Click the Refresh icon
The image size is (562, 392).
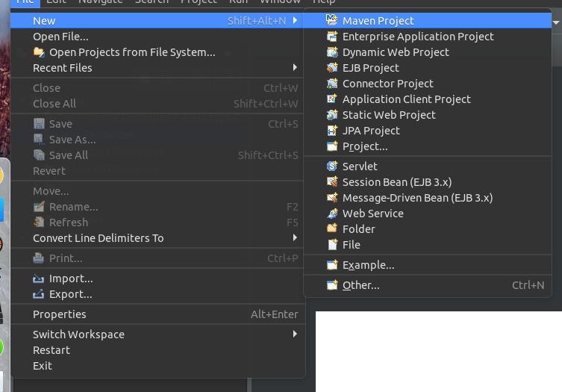click(39, 222)
